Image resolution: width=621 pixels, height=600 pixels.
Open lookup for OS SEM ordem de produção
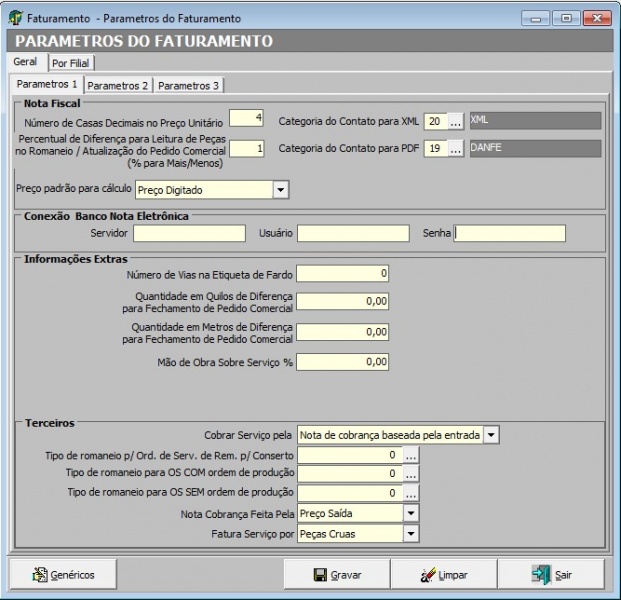(411, 493)
